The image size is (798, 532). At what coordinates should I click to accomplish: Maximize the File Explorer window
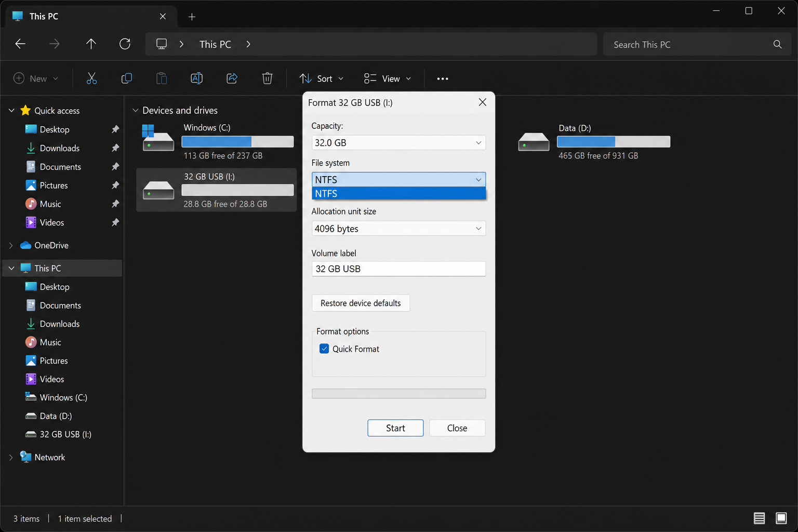749,11
